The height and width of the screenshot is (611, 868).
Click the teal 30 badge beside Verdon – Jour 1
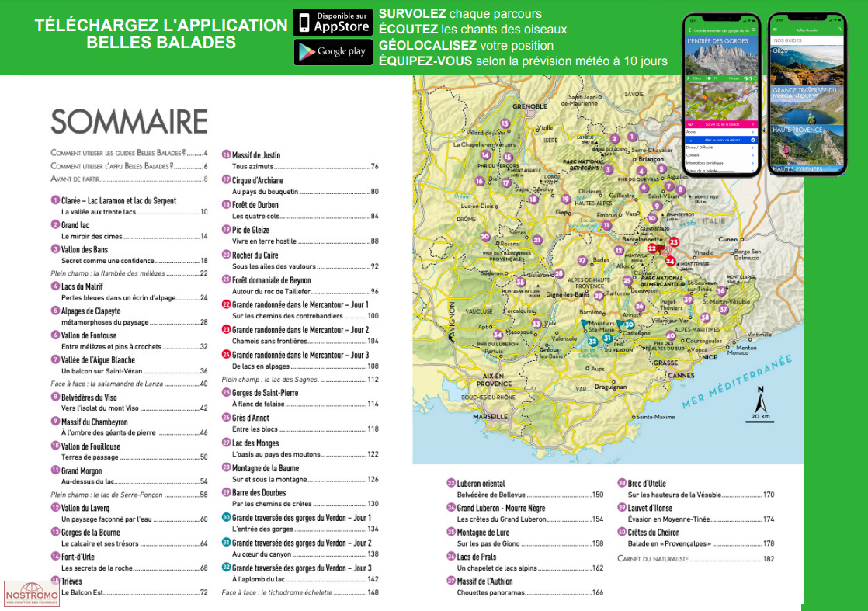tap(227, 518)
